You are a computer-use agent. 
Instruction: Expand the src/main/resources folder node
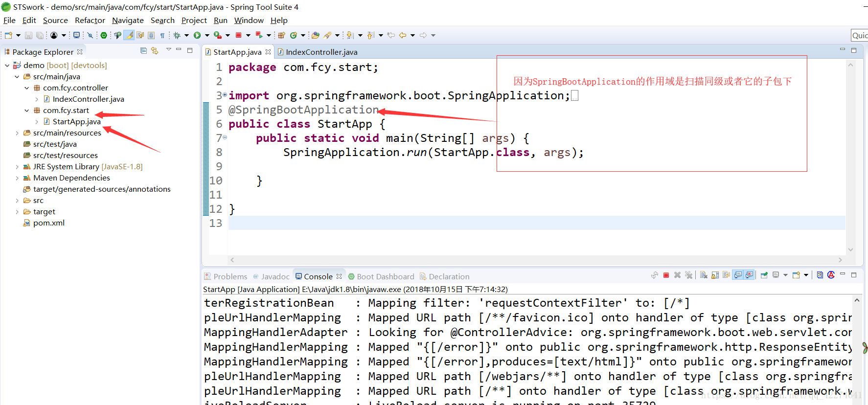click(17, 133)
